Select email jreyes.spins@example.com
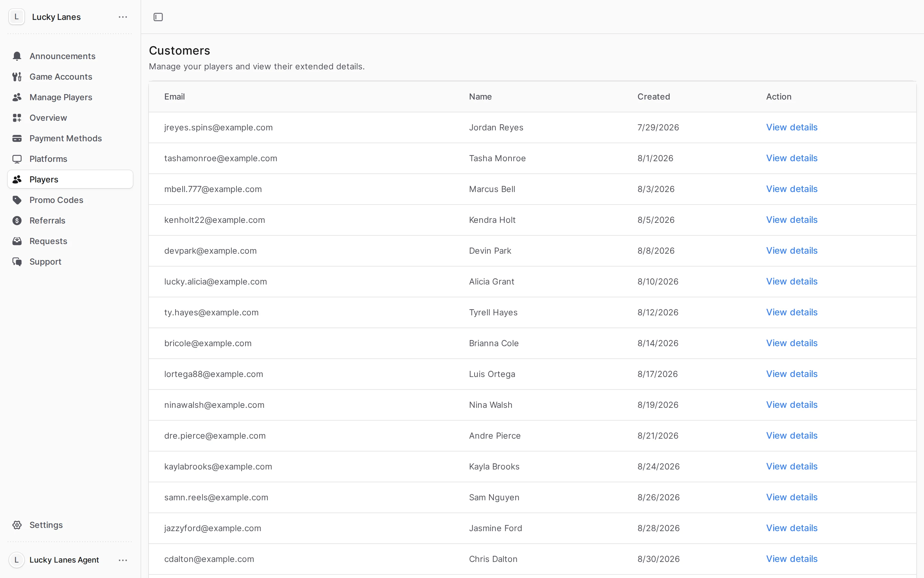 point(218,128)
